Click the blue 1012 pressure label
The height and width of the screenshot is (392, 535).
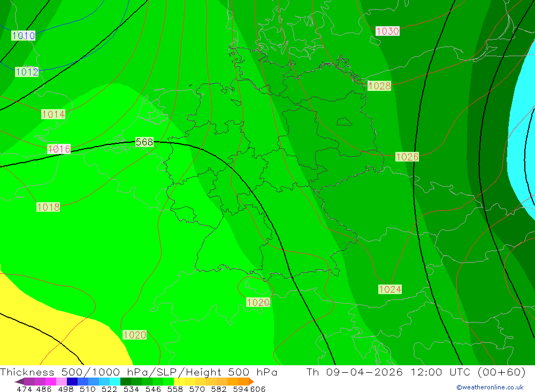[x=27, y=72]
